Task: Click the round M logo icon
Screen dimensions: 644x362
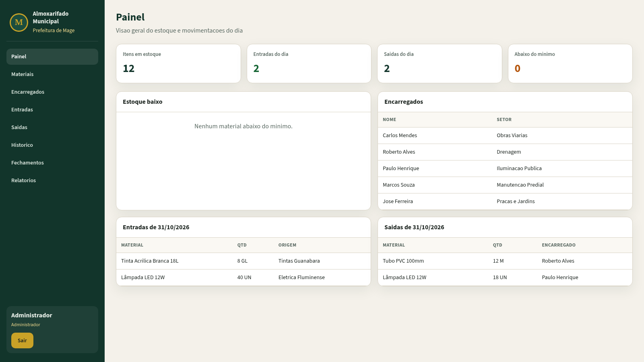Action: [19, 22]
